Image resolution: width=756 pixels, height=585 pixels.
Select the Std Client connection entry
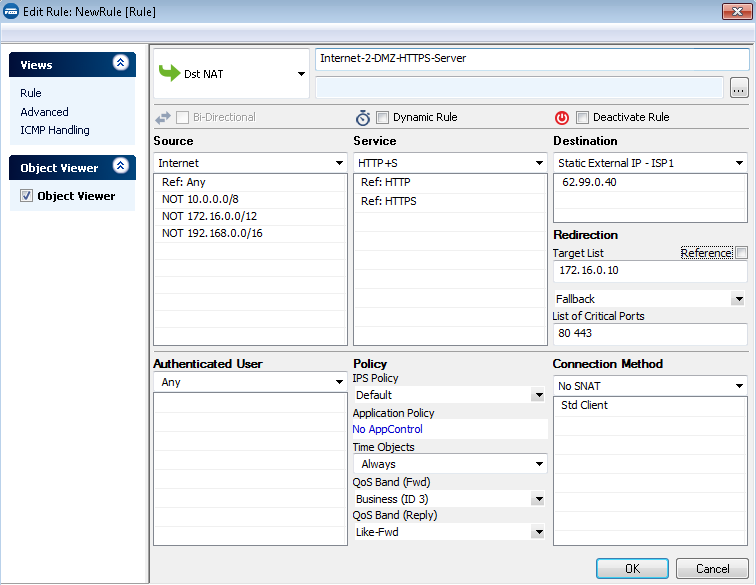coord(650,406)
